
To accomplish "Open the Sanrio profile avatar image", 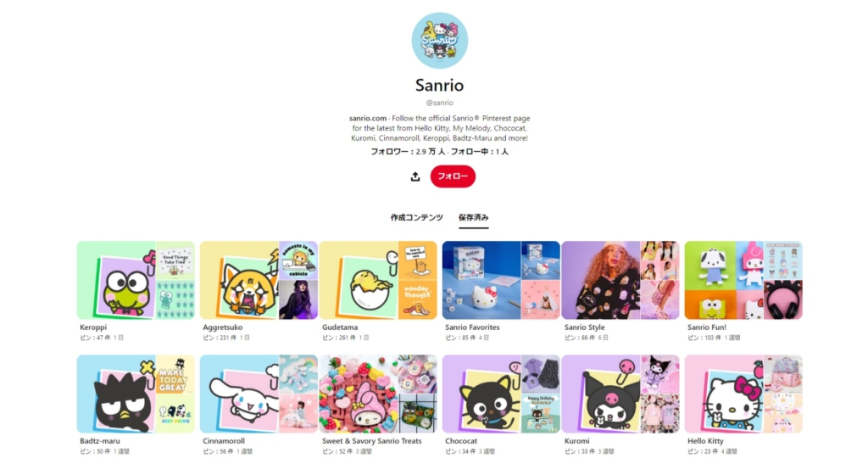I will click(440, 41).
